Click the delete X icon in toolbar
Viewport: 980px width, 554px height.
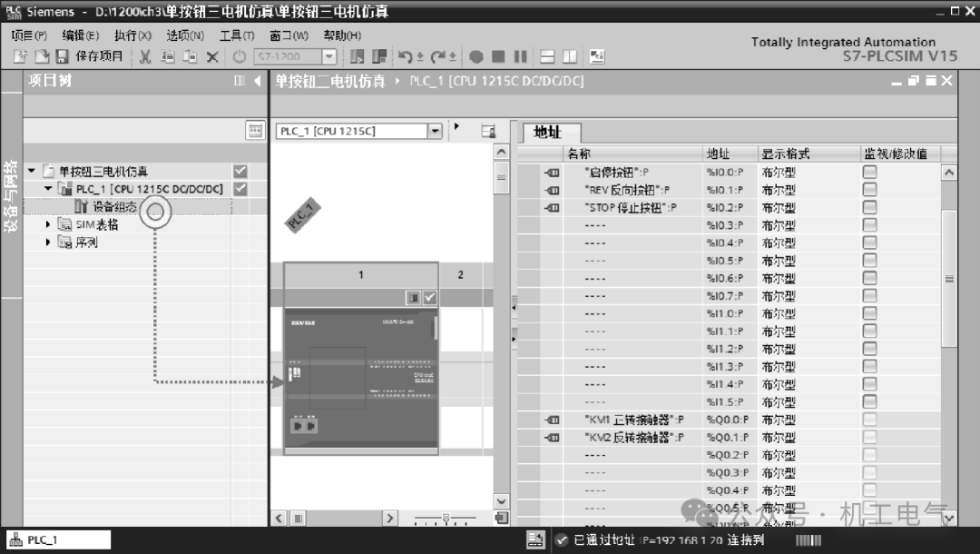[212, 57]
